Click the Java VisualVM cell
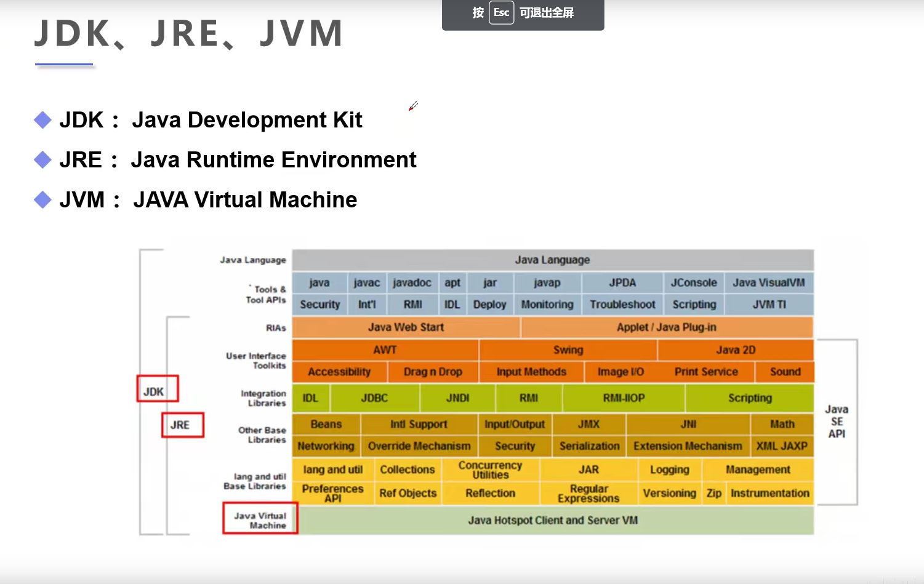Viewport: 924px width, 584px height. click(769, 282)
